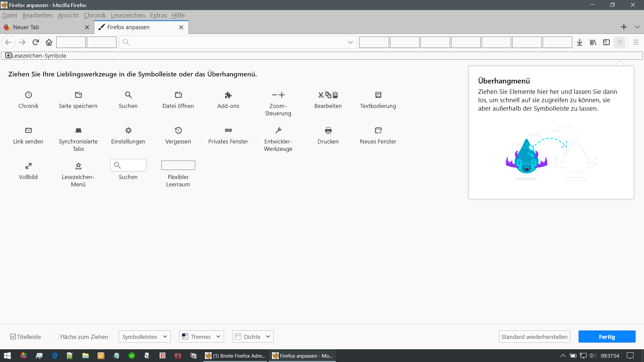Disable the Titelleiste checkbox
This screenshot has height=362, width=644.
13,337
